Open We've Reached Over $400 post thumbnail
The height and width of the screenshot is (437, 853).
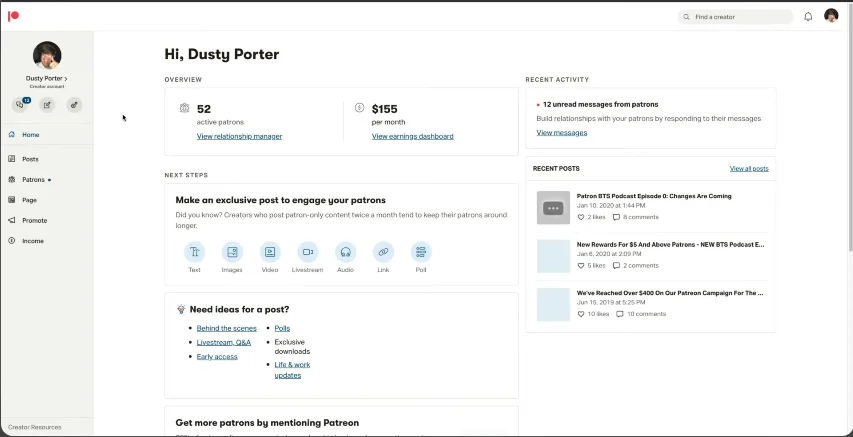[x=553, y=304]
